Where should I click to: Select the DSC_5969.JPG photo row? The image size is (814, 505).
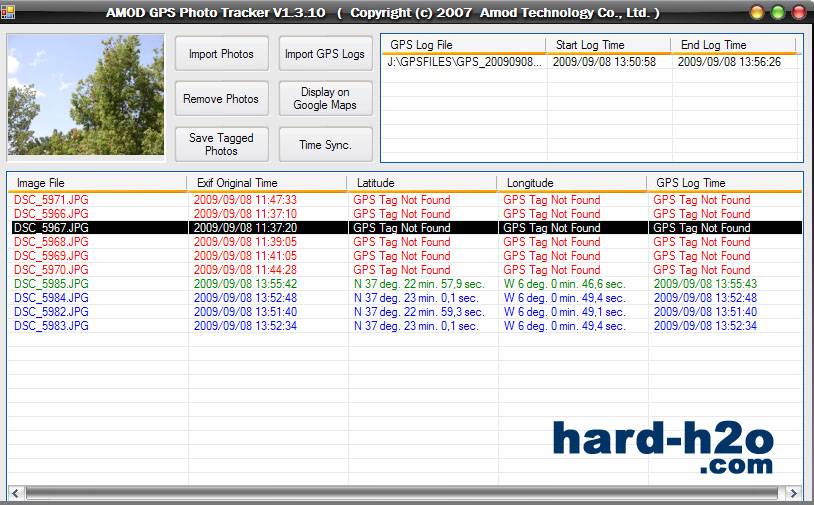[406, 256]
